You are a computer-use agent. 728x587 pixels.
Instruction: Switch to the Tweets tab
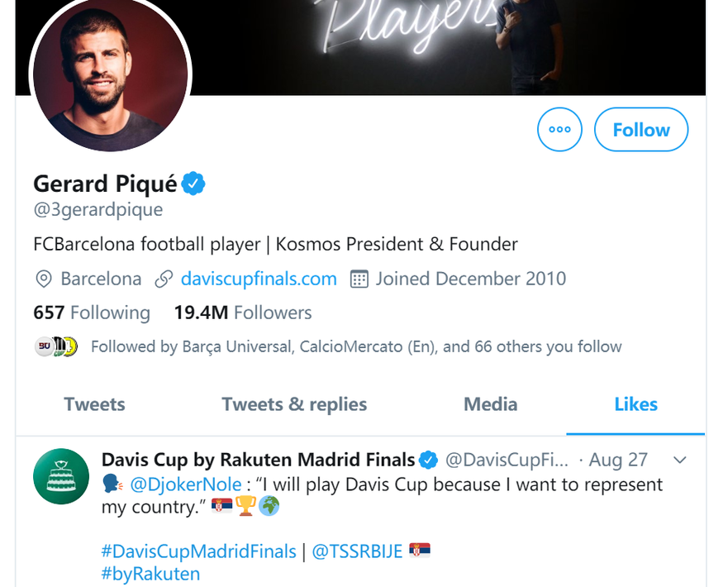[x=95, y=404]
